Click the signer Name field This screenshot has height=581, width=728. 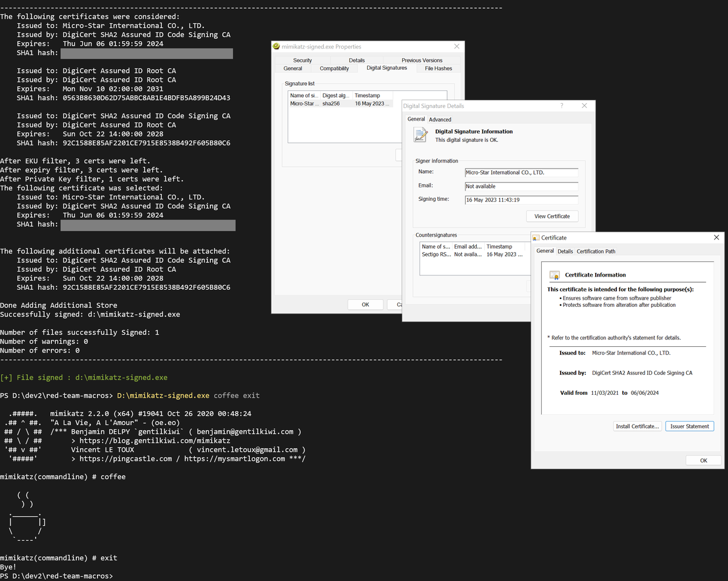(x=521, y=172)
